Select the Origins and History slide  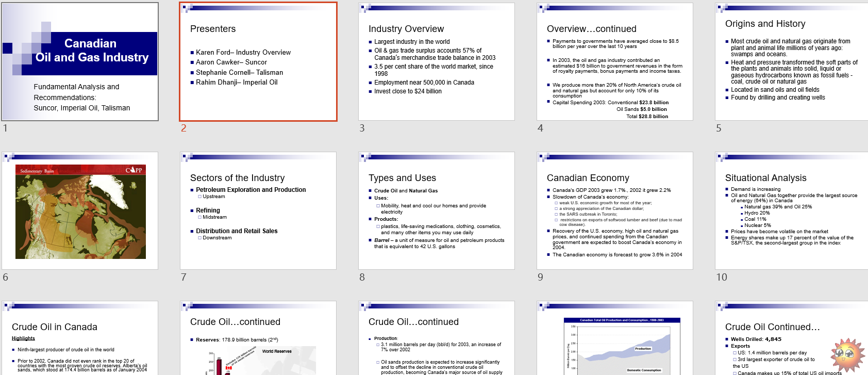792,61
